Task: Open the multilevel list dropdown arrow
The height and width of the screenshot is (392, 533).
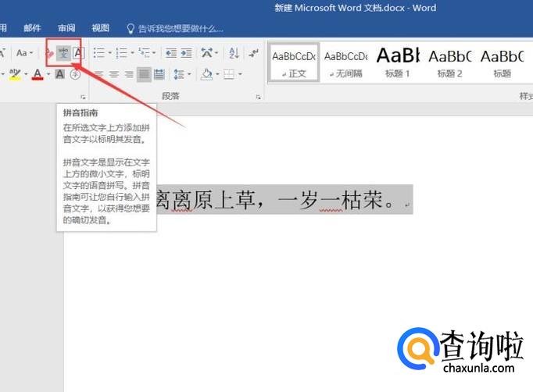Action: 154,53
